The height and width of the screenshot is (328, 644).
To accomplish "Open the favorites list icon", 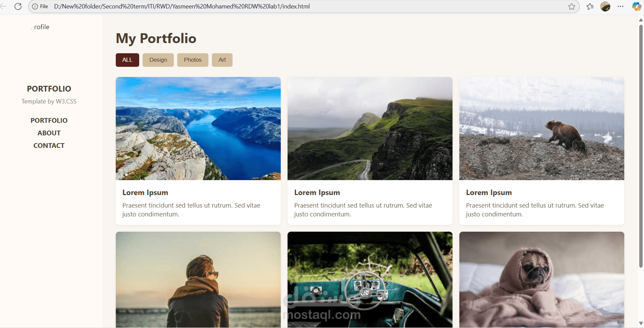I will (590, 6).
